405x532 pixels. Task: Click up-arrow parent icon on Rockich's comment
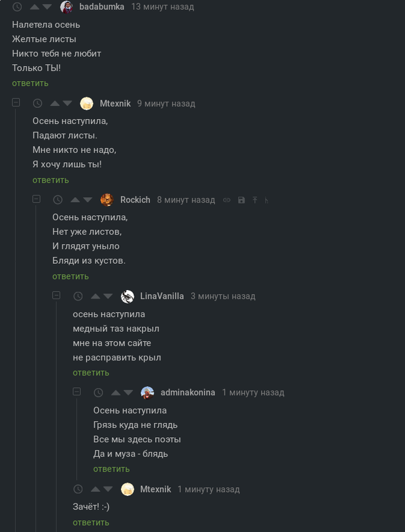[x=255, y=200]
